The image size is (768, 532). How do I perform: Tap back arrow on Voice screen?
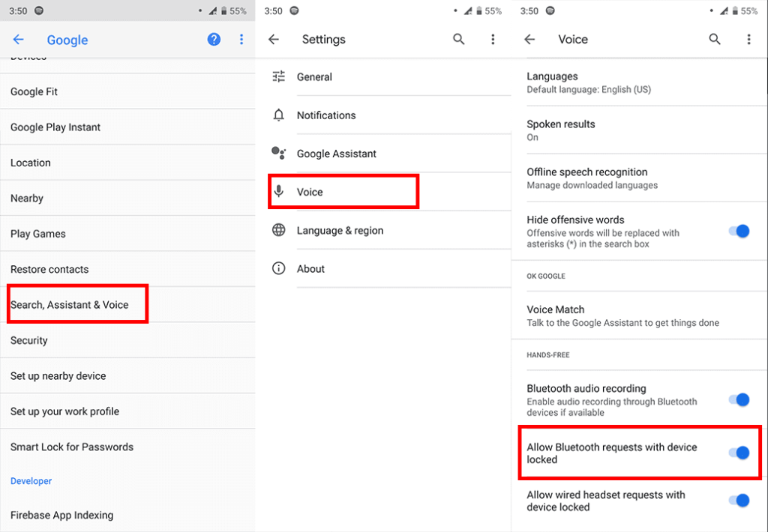[x=529, y=40]
